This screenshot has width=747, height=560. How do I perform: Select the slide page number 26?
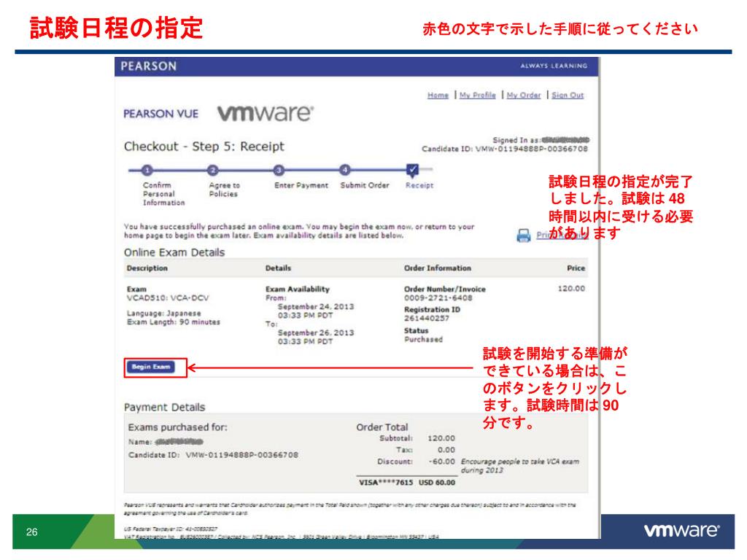32,532
